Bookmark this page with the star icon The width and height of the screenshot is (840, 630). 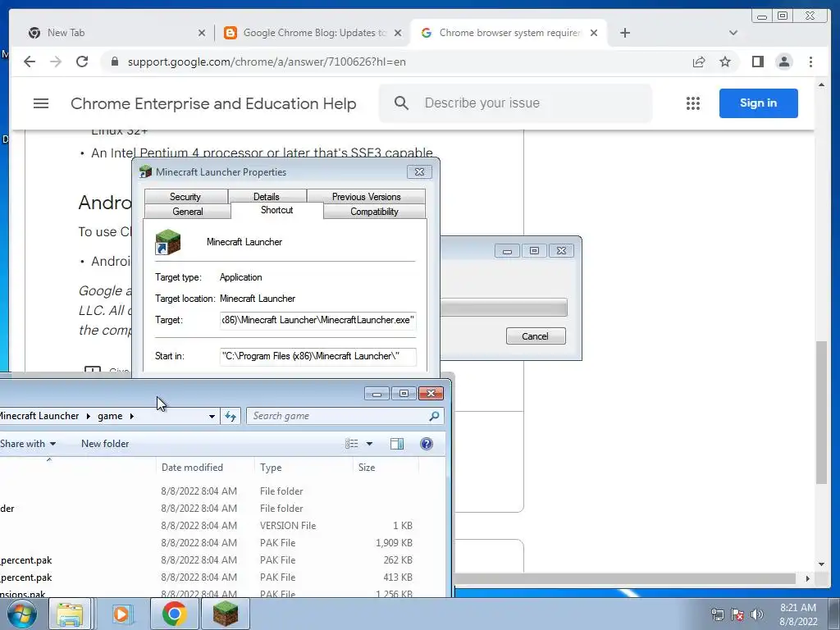tap(725, 62)
